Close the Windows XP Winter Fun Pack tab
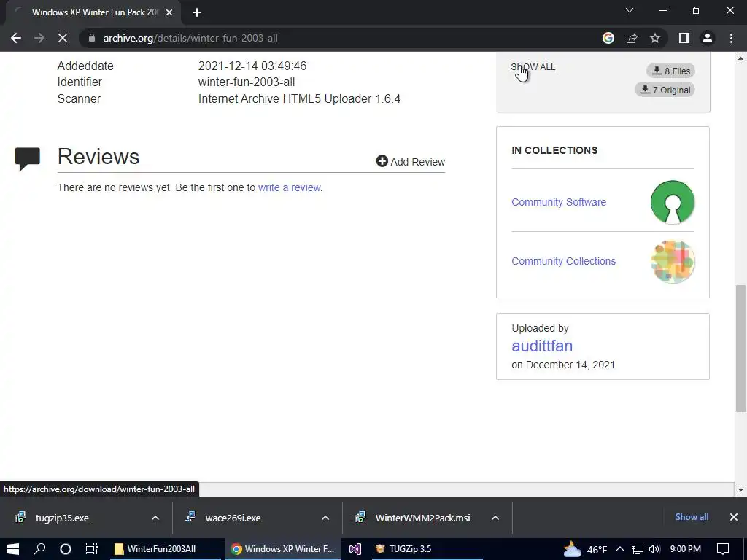747x560 pixels. tap(169, 13)
